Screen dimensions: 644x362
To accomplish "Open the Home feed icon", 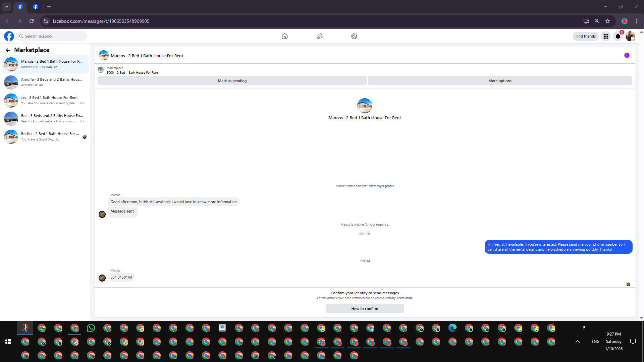I will tap(284, 36).
